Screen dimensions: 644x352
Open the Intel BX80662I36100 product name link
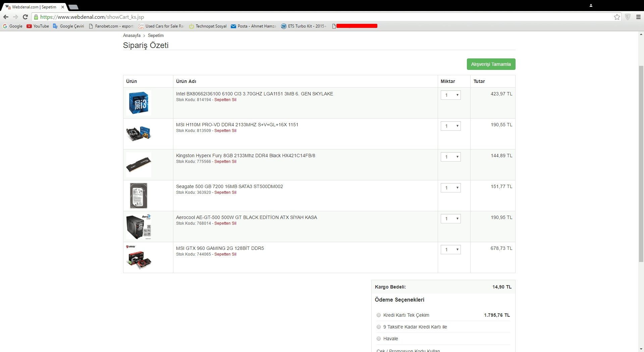(x=255, y=94)
